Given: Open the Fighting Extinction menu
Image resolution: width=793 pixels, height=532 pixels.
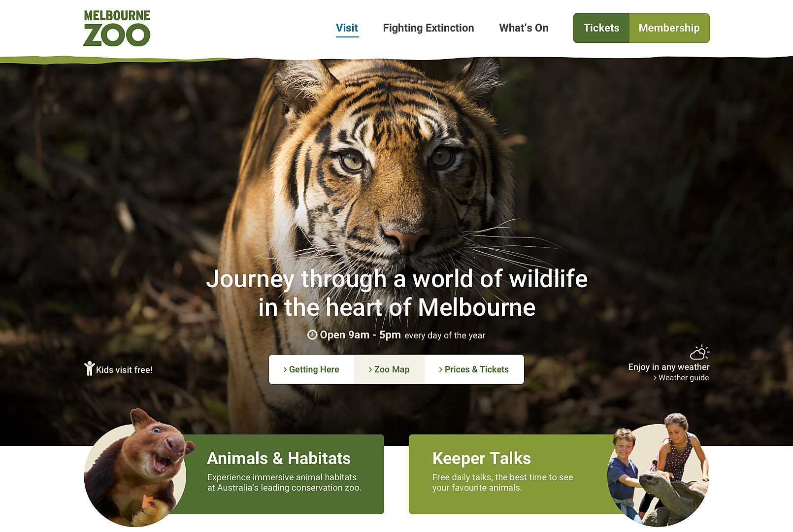Looking at the screenshot, I should click(429, 28).
